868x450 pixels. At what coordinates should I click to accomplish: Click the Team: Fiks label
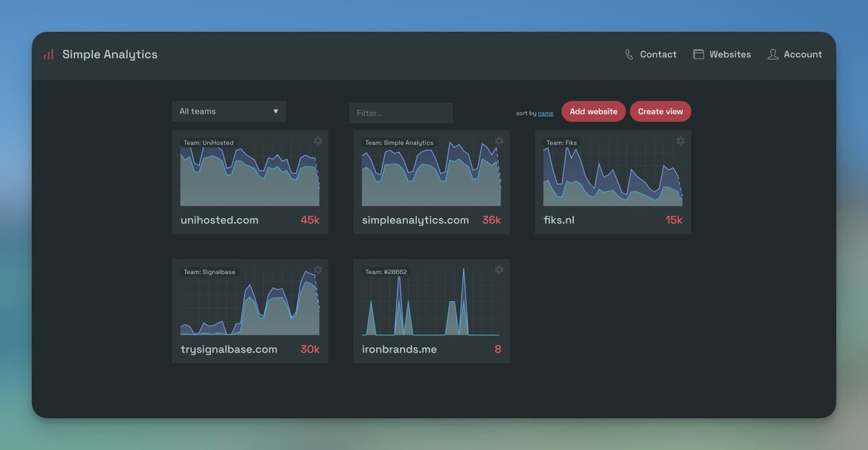(x=561, y=143)
